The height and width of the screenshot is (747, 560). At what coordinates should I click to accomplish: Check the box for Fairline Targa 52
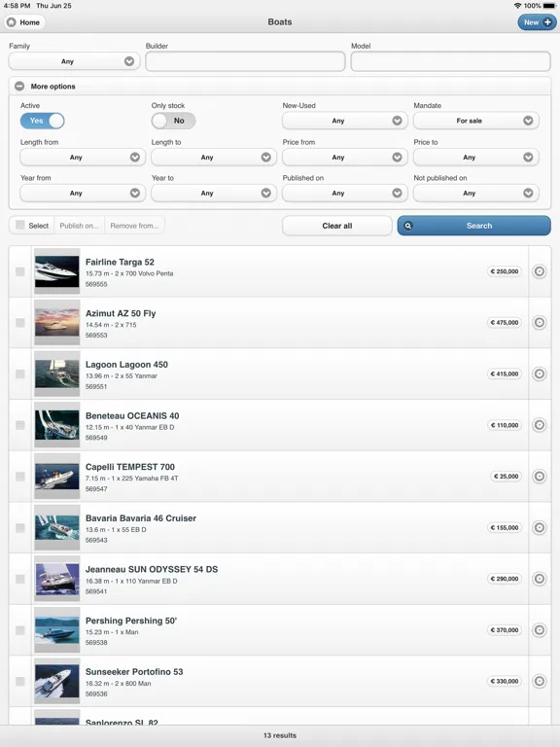(20, 271)
